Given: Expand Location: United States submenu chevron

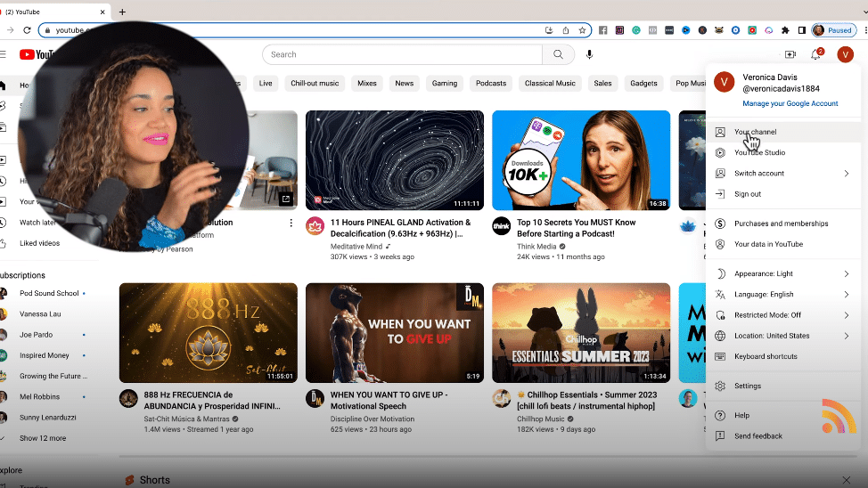Looking at the screenshot, I should [x=847, y=336].
